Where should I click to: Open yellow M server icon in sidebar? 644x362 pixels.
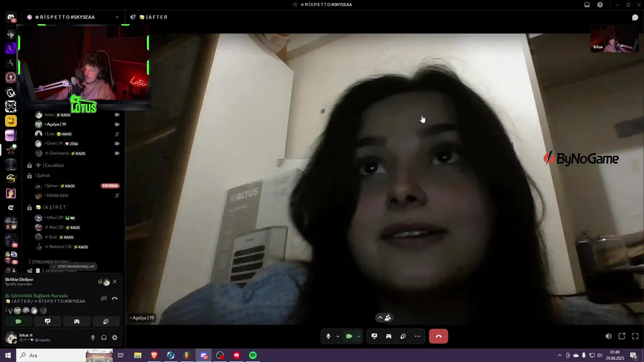[x=11, y=121]
